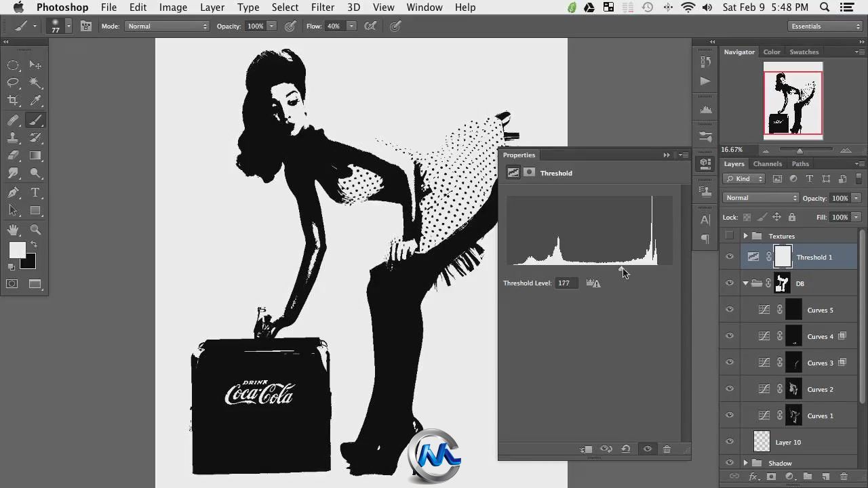The height and width of the screenshot is (488, 868).
Task: Hide Layer 10 visibility eye
Action: point(730,442)
